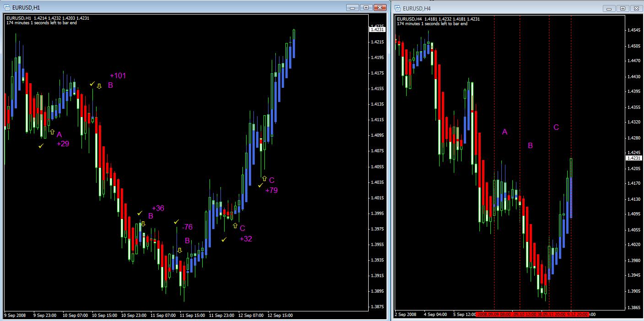Click the 1.4095 price scale label on H4
This screenshot has height=321, width=644.
pos(634,214)
